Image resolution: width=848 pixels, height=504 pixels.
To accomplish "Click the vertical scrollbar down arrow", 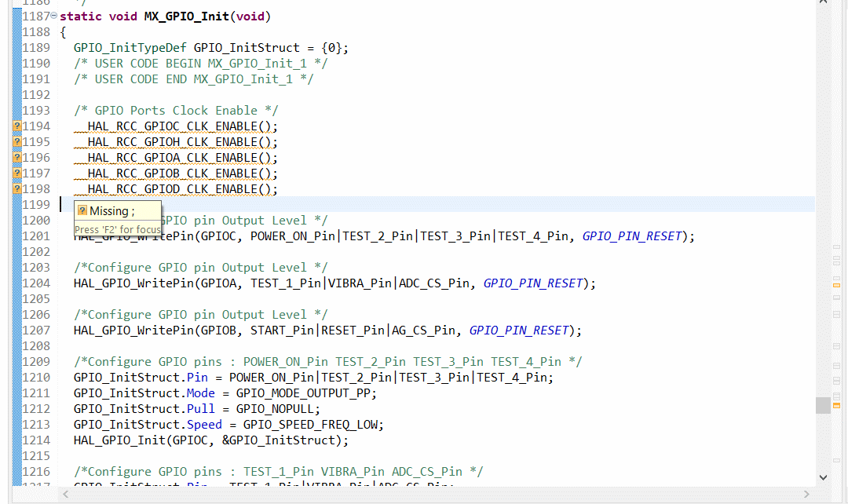I will (823, 477).
